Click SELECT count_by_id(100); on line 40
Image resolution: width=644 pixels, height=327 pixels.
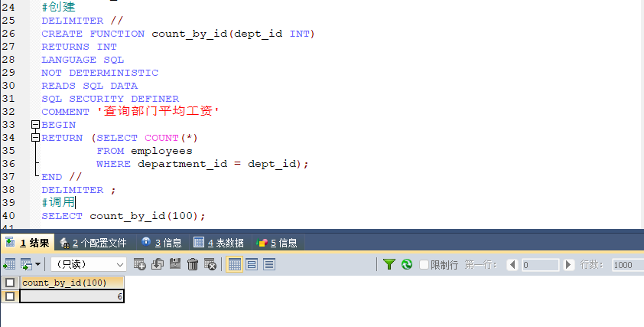point(123,216)
